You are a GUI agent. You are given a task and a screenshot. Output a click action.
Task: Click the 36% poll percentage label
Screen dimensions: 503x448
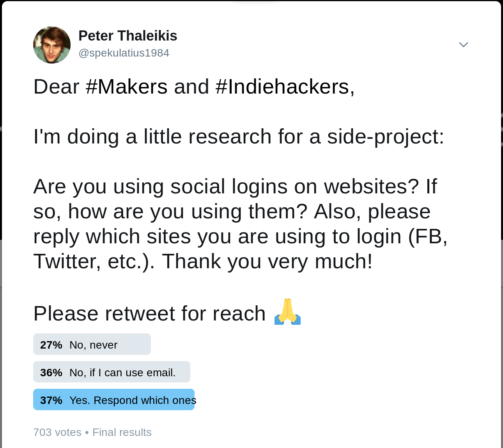(51, 372)
